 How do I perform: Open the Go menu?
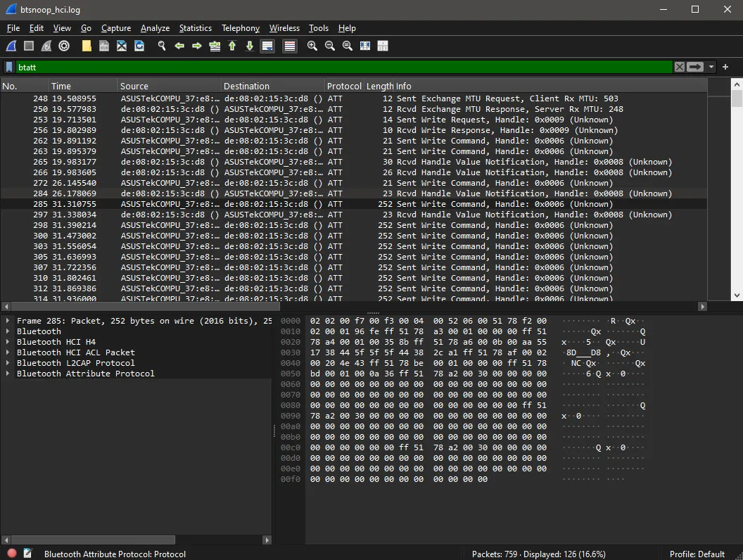click(x=87, y=28)
